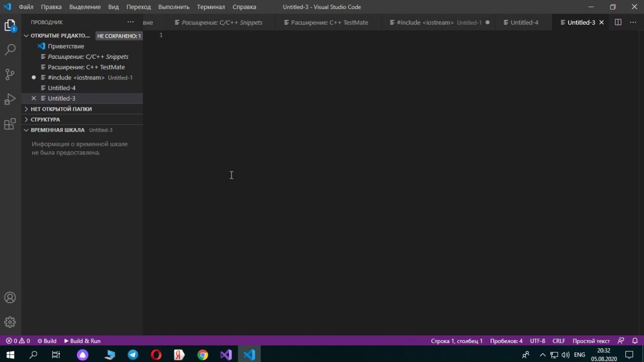Viewport: 644px width, 362px height.
Task: Select Расширение: C++ TestMate in open editors
Action: pos(86,67)
